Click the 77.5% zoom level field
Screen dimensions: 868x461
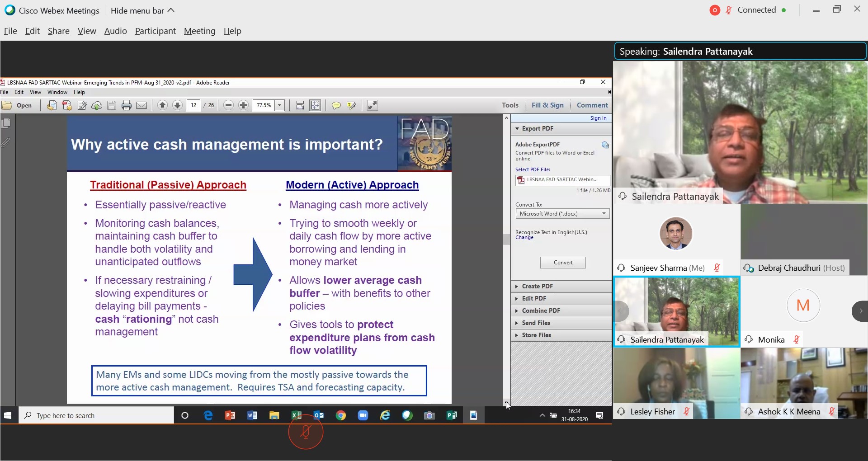coord(264,105)
